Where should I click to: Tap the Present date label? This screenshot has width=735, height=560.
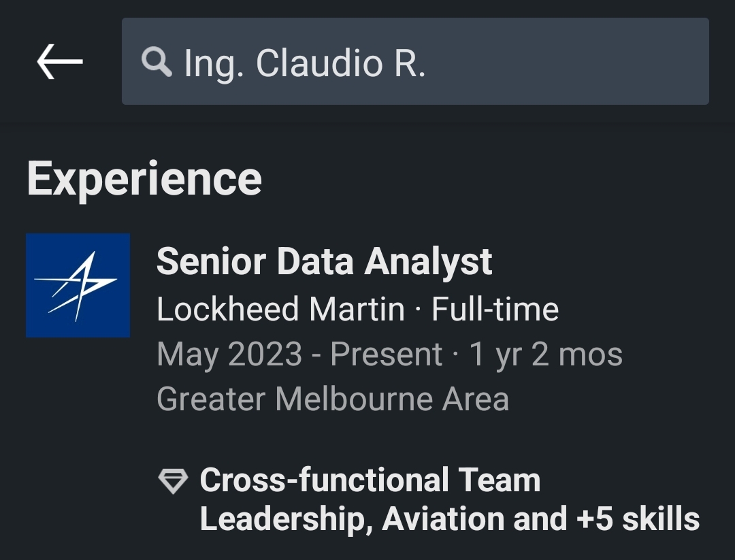(386, 355)
